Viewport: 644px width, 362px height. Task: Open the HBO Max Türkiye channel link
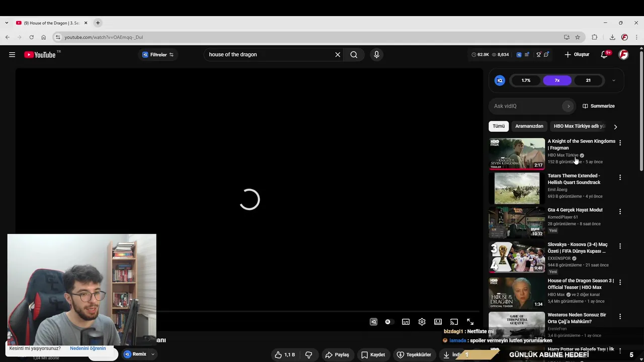[x=563, y=155]
